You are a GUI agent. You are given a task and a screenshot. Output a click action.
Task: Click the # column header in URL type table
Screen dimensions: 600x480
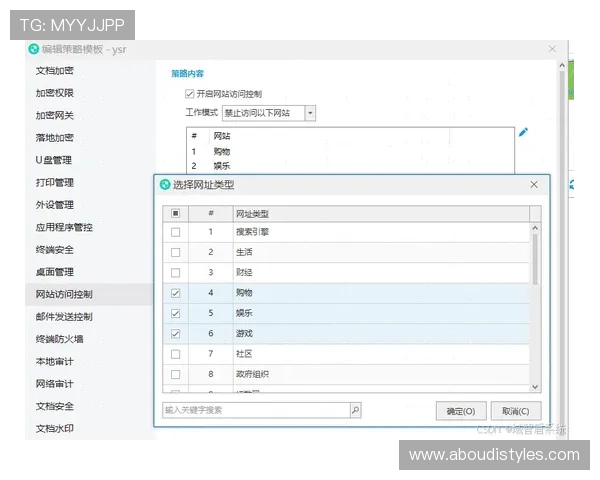point(211,214)
